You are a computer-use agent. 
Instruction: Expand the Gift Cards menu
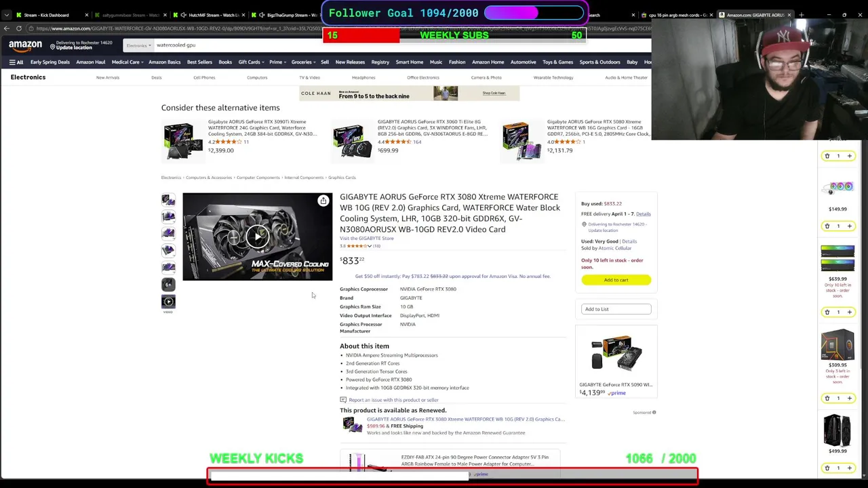pos(251,62)
